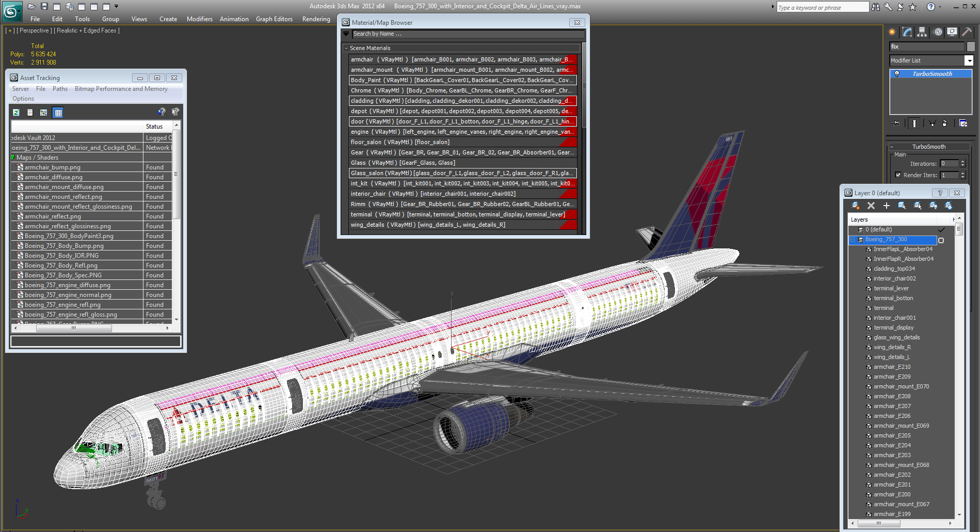Click the Save File floppy icon
The image size is (980, 532).
44,6
